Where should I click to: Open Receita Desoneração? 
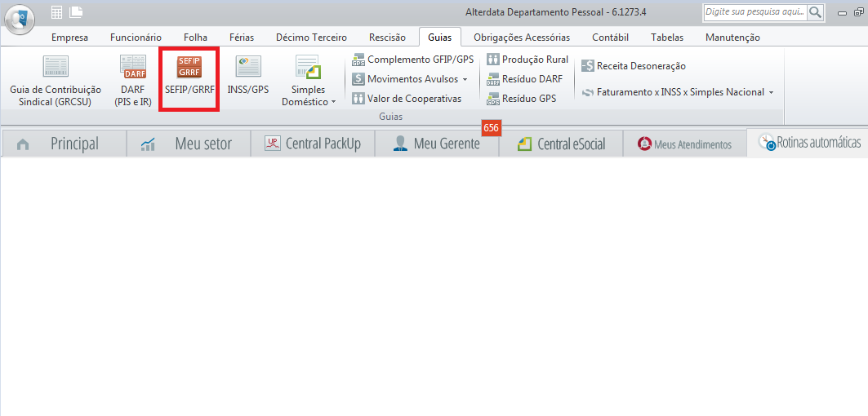634,66
